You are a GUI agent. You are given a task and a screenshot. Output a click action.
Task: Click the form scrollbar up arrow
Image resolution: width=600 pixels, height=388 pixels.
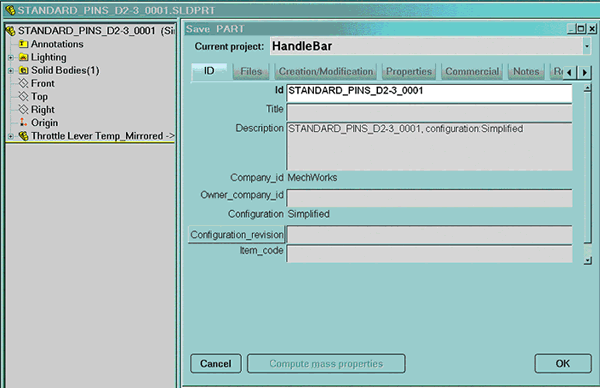pos(588,89)
